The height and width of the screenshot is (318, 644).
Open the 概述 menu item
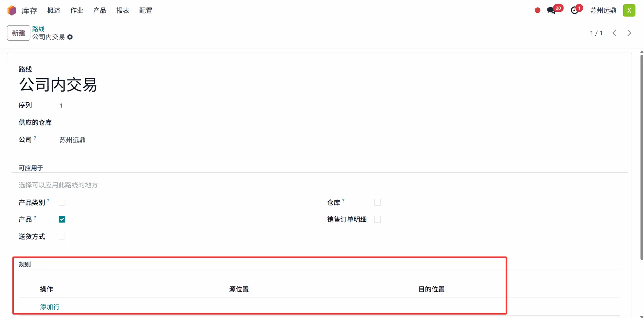[54, 10]
